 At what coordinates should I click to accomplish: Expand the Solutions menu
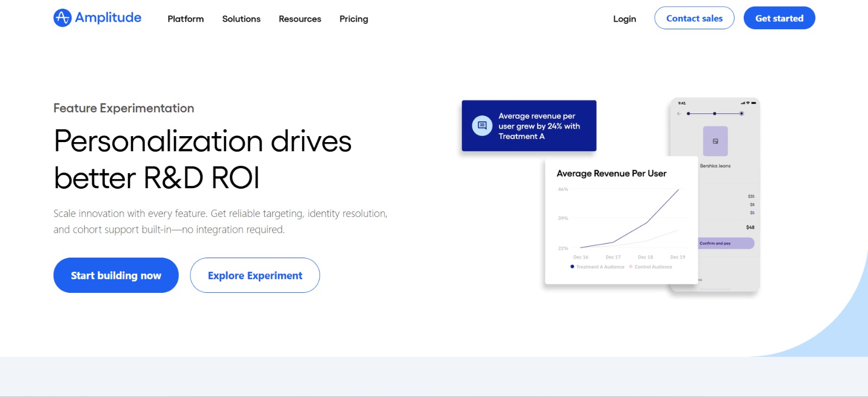coord(241,19)
